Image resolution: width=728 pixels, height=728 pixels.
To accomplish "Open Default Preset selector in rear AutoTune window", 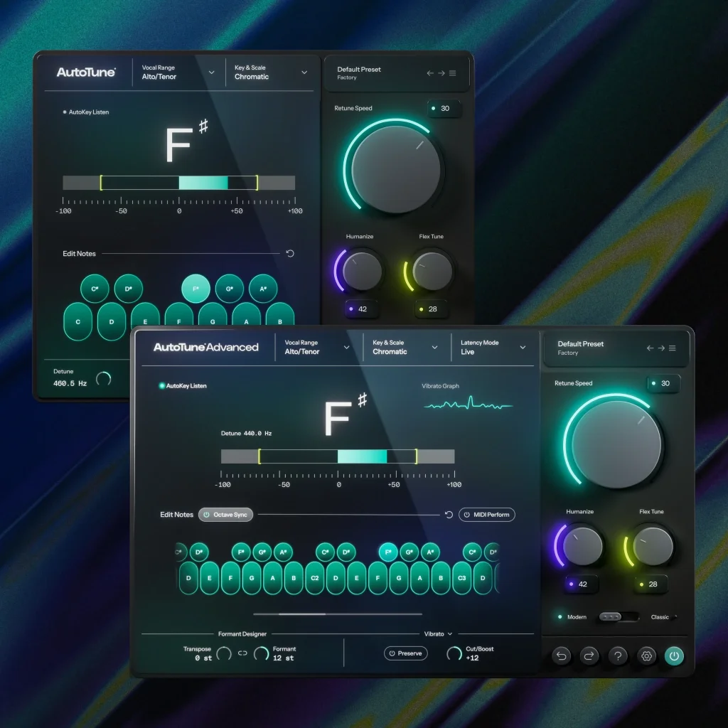I will [359, 73].
